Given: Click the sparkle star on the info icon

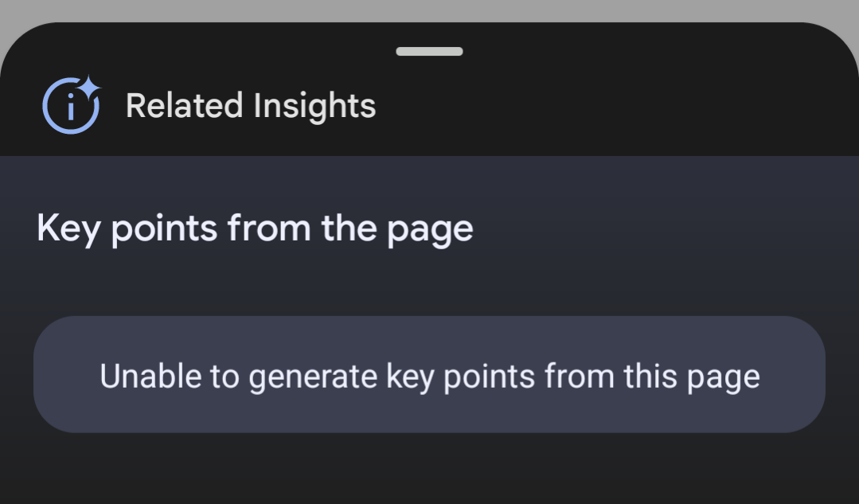Looking at the screenshot, I should pyautogui.click(x=88, y=87).
